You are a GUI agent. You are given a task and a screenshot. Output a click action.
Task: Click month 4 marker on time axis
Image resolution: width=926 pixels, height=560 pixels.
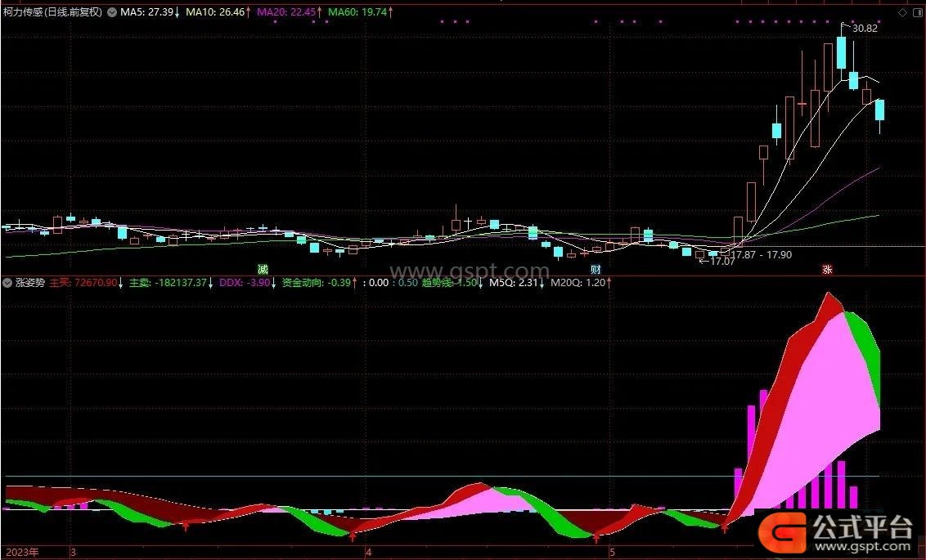point(368,553)
